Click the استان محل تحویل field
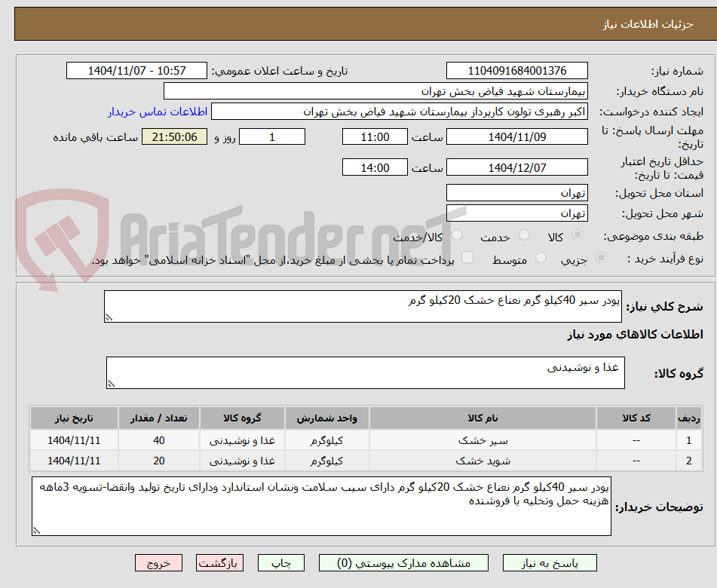 click(x=516, y=193)
